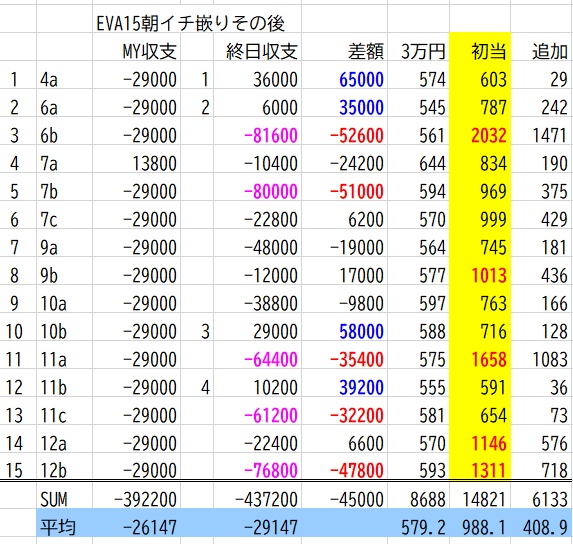Click the 1083 cell in 追加 column

542,359
